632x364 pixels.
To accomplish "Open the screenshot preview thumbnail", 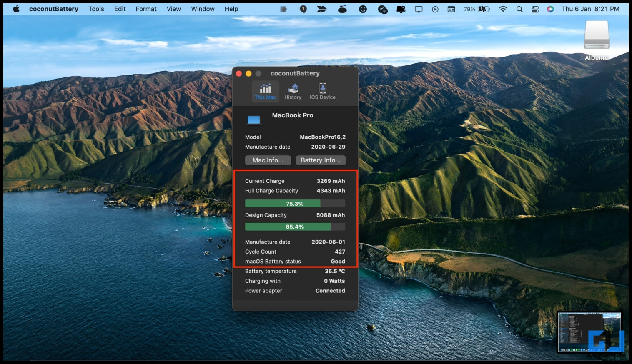I will click(589, 332).
